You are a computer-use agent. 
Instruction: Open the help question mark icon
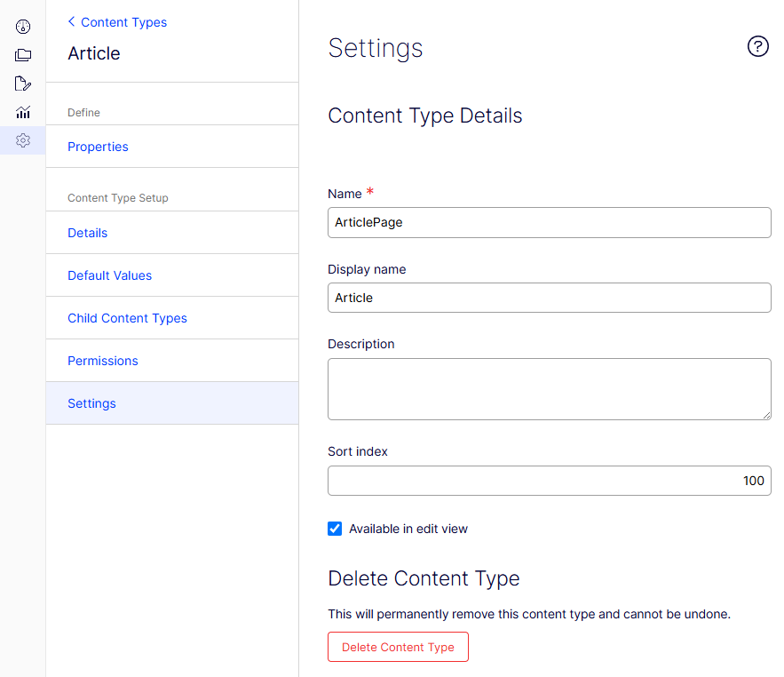pos(757,46)
